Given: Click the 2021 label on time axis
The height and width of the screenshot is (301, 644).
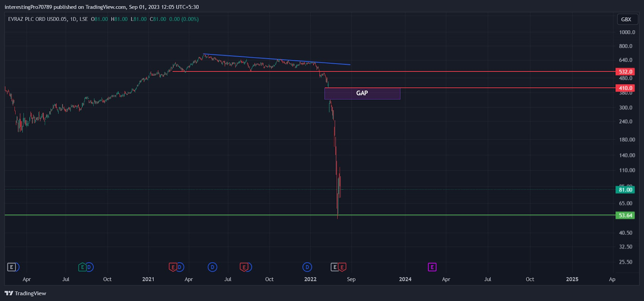Looking at the screenshot, I should coord(148,279).
